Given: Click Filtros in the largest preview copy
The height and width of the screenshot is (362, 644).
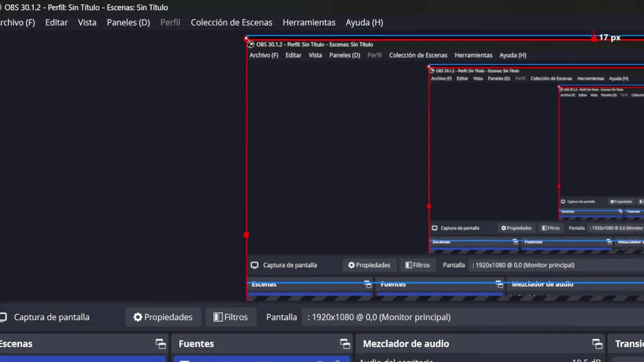Looking at the screenshot, I should [x=418, y=265].
